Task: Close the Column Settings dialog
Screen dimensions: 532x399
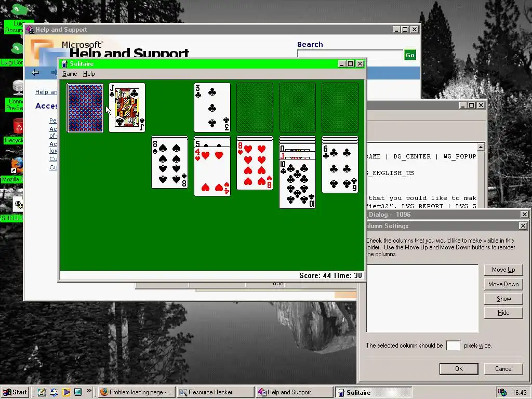Action: (x=523, y=226)
